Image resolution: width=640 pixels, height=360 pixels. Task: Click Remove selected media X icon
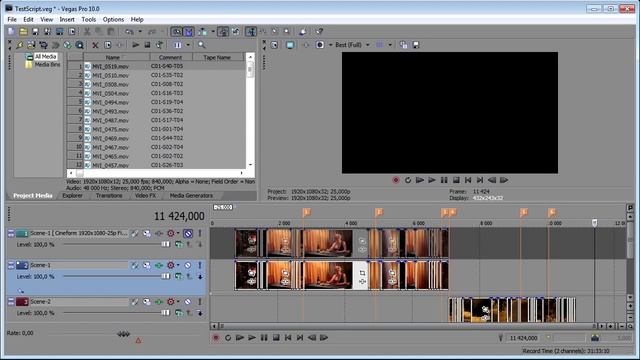[95, 45]
